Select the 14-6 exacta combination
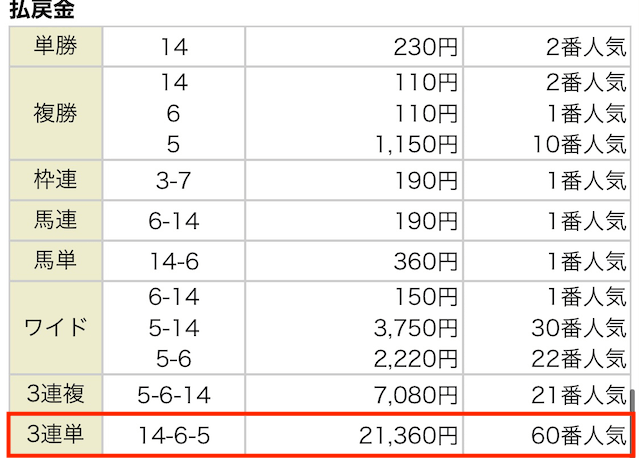Viewport: 640px width, 458px height. tap(174, 262)
